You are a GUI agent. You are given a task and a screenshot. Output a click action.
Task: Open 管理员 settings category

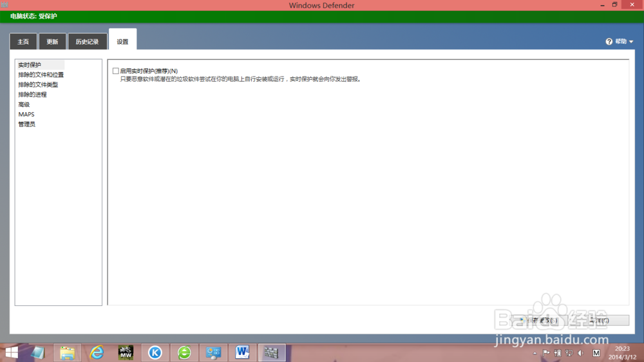point(26,124)
